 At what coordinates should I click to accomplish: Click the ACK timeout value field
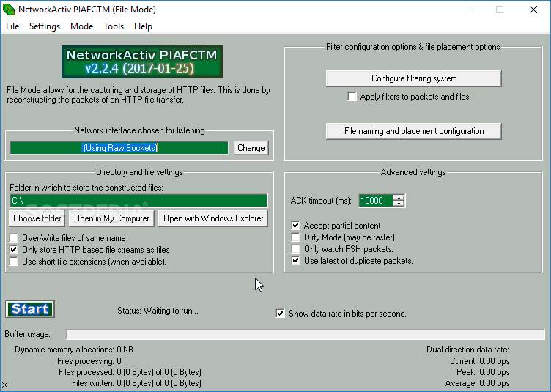(376, 201)
